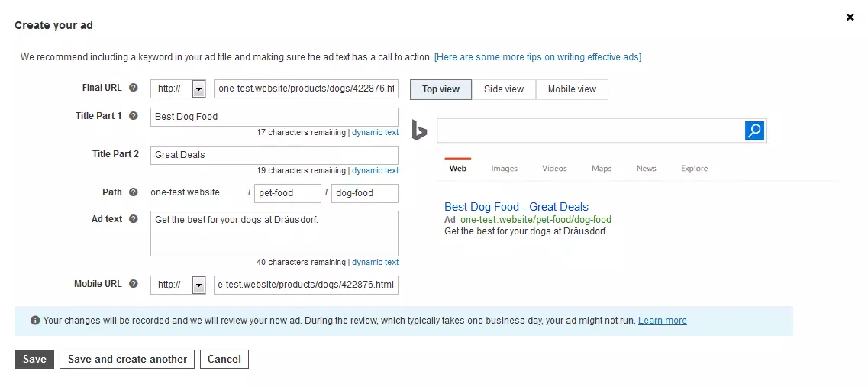The image size is (868, 387).
Task: Click the Ad text textarea
Action: point(274,233)
